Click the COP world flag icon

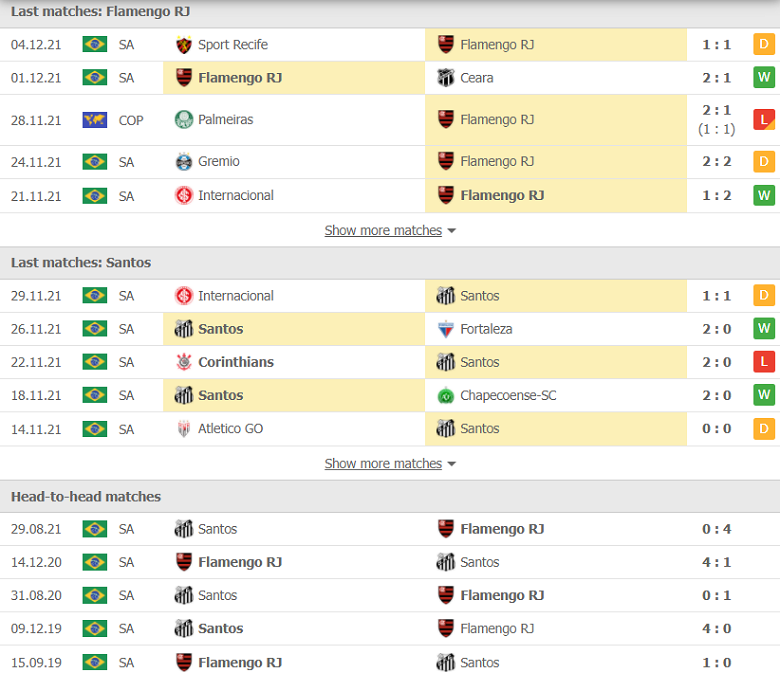95,120
